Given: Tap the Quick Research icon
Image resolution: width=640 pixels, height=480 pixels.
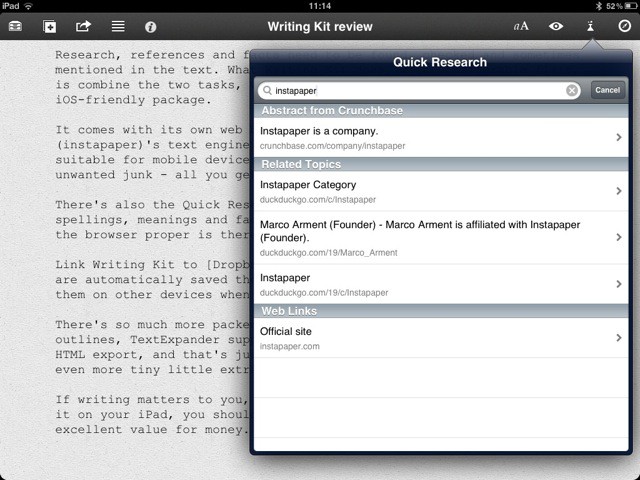Looking at the screenshot, I should tap(590, 27).
